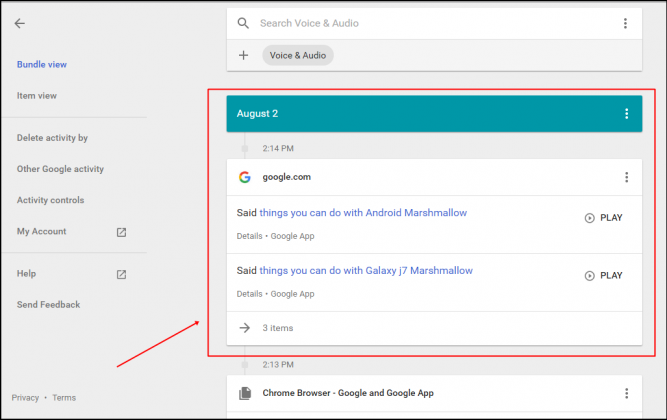Go back using the left arrow
Screen dimensions: 667x420
(x=20, y=23)
